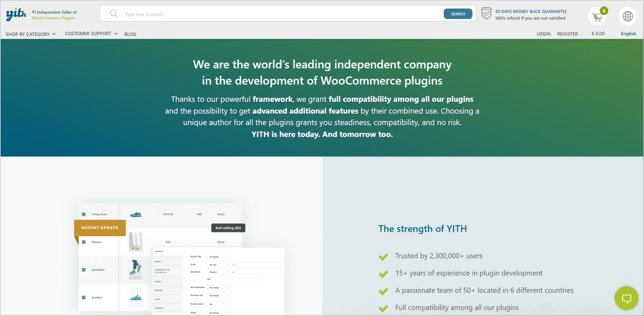Click the checkmark beside Full compatibility
This screenshot has height=316, width=644.
tap(383, 309)
